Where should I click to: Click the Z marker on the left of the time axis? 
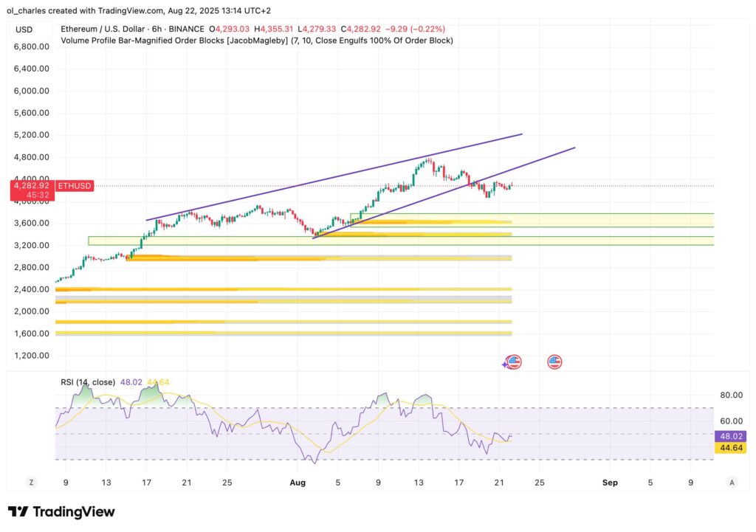click(x=31, y=482)
